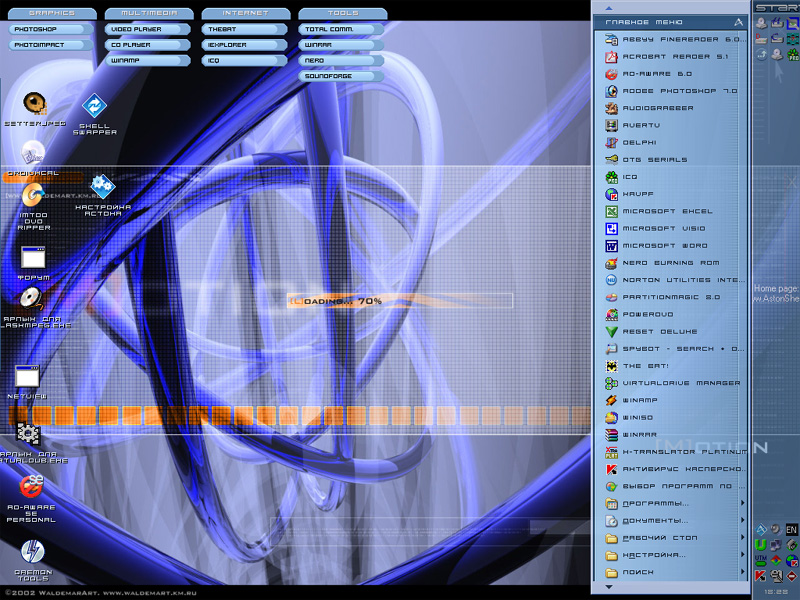Choose Nero Burning Rom in the main menu
Screen dimensions: 800x600
pos(670,263)
